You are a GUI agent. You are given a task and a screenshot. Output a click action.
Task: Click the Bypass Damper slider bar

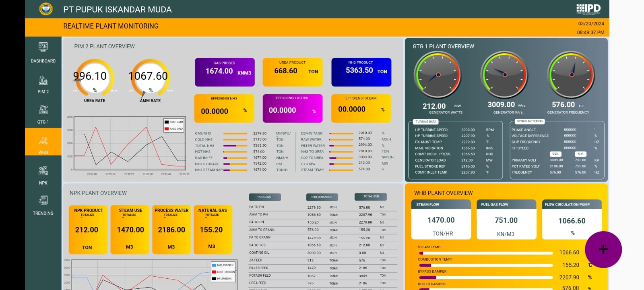[x=485, y=278]
